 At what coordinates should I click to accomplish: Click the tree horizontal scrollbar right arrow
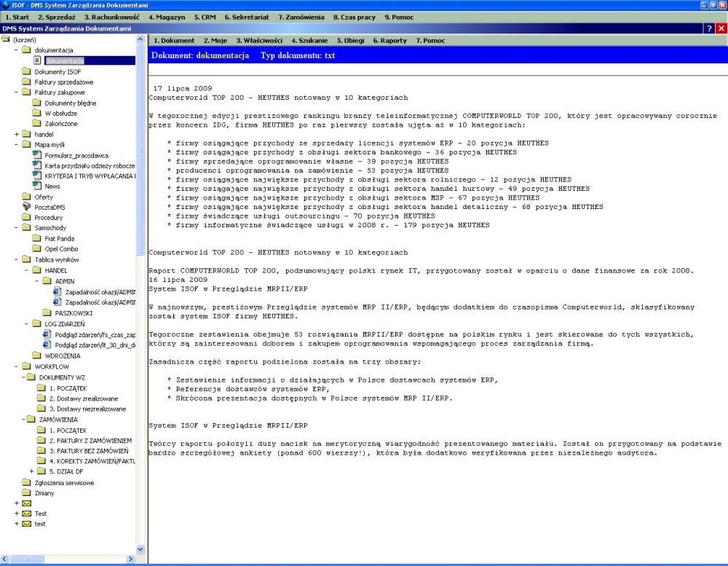(x=130, y=559)
